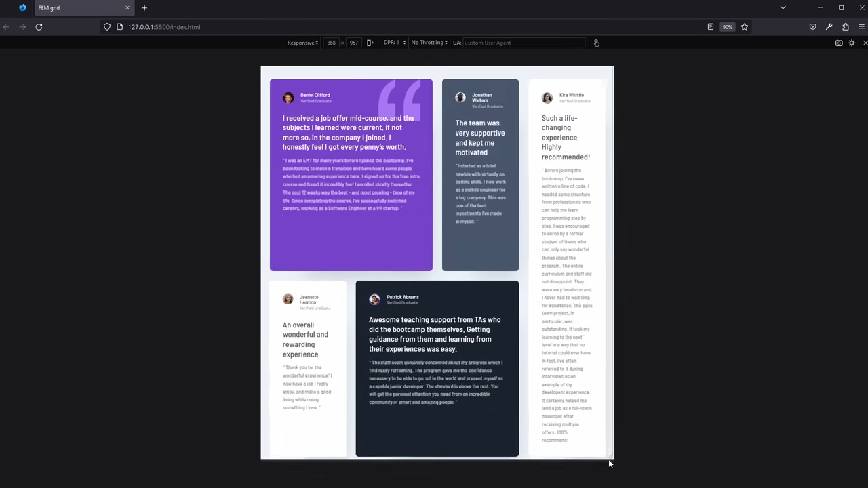Click the Custom User Agent field
Viewport: 868px width, 488px height.
523,43
